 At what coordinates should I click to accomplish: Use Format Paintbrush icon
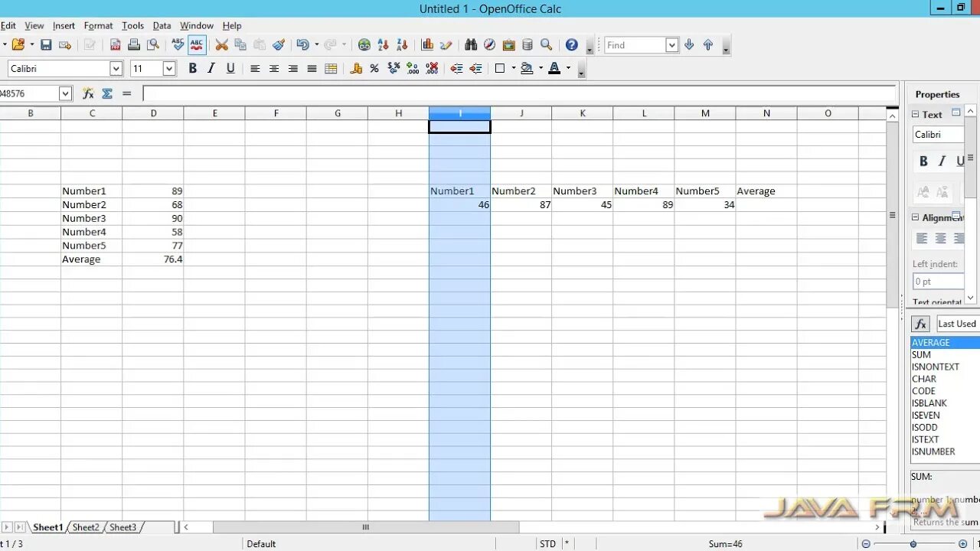pyautogui.click(x=279, y=45)
